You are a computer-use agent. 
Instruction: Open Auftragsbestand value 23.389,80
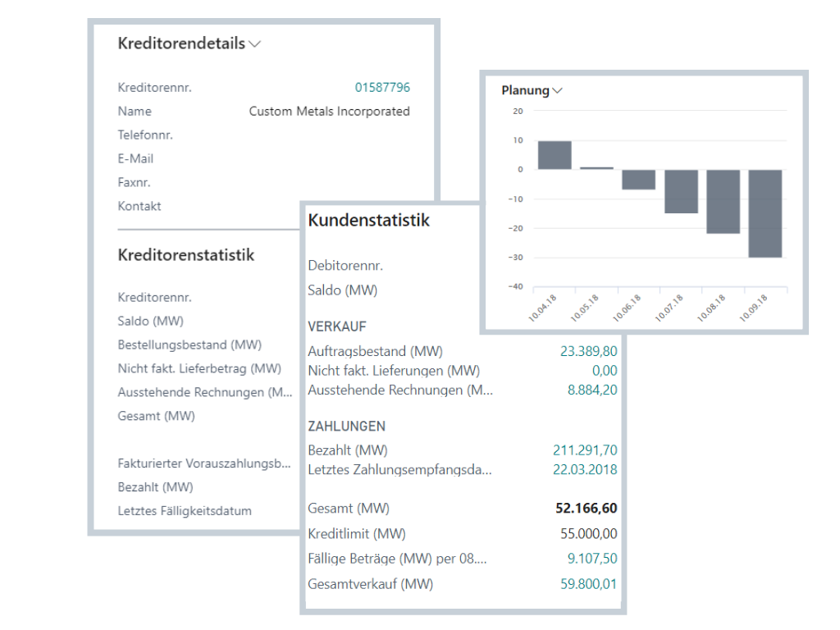click(589, 351)
